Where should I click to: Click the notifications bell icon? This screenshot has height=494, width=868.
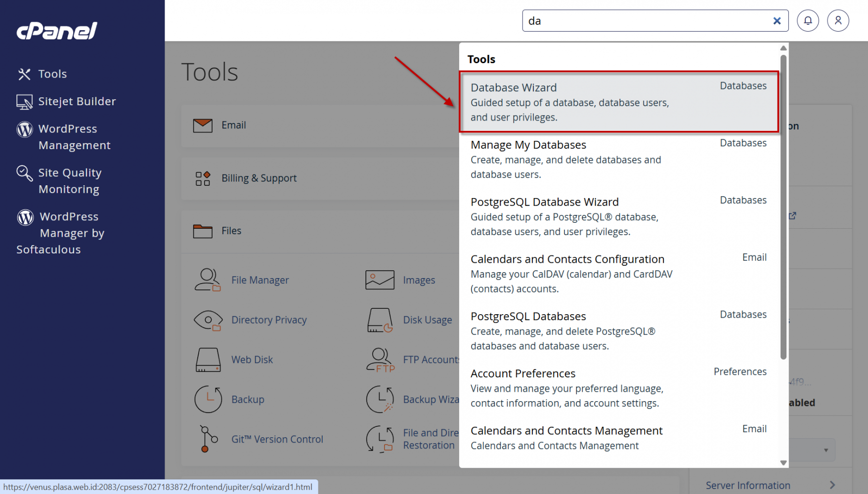pyautogui.click(x=808, y=21)
